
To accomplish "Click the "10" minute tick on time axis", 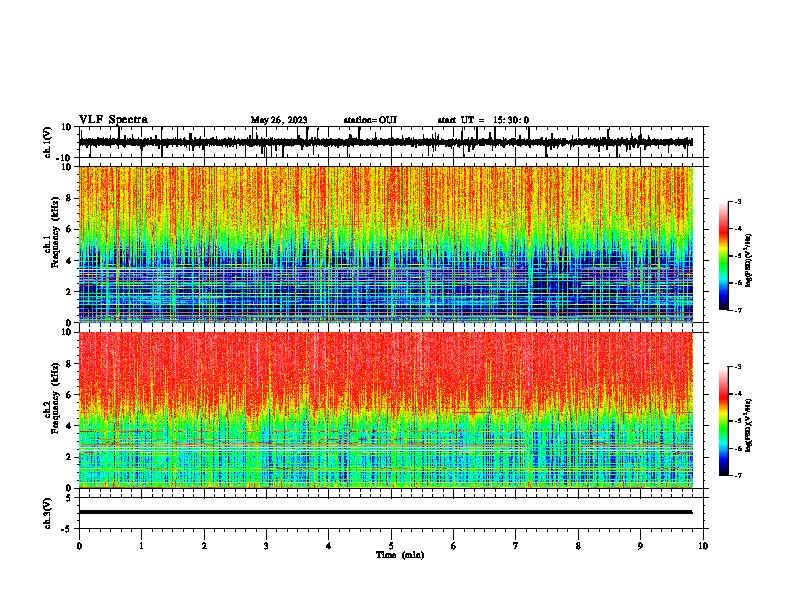I will [x=703, y=546].
